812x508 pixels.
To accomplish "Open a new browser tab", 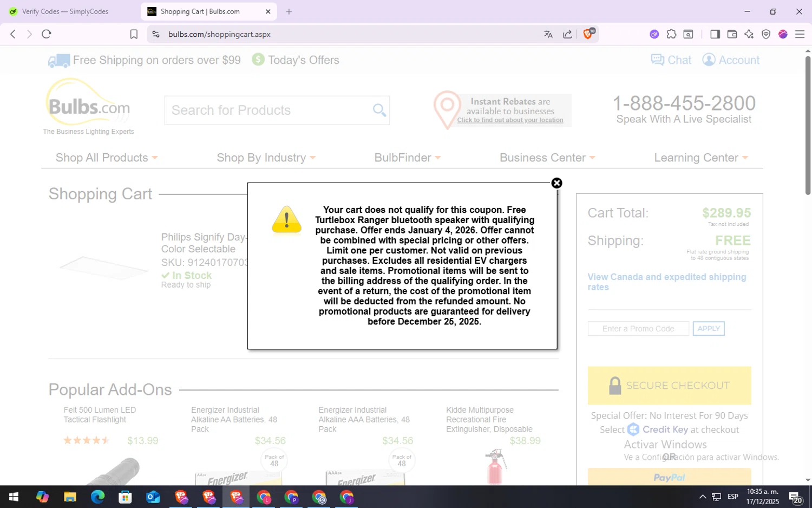I will point(289,11).
